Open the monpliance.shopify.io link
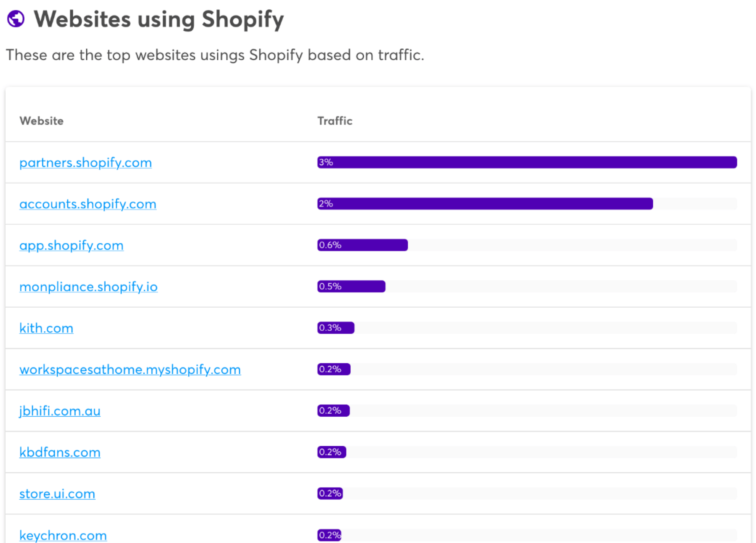Screen dimensions: 756x543 pyautogui.click(x=88, y=287)
